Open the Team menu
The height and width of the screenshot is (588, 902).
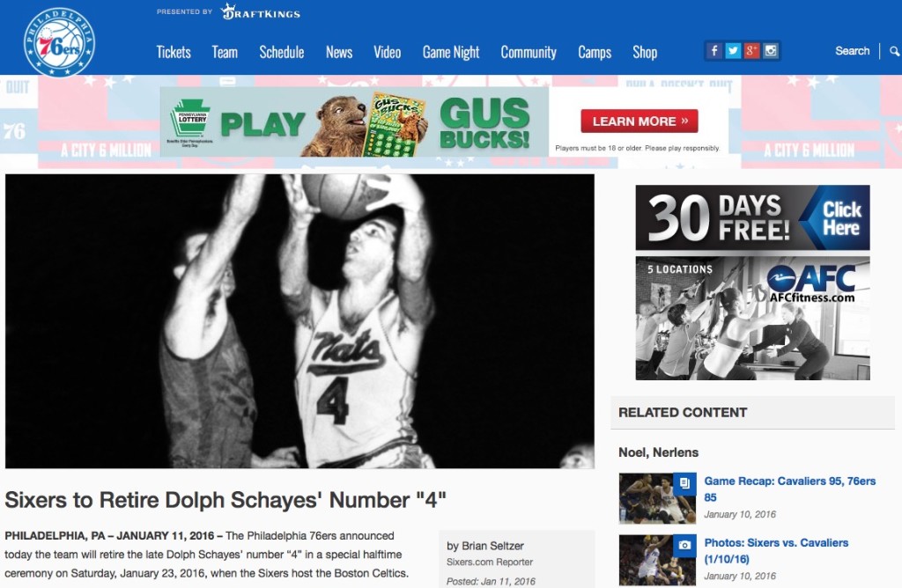tap(225, 52)
